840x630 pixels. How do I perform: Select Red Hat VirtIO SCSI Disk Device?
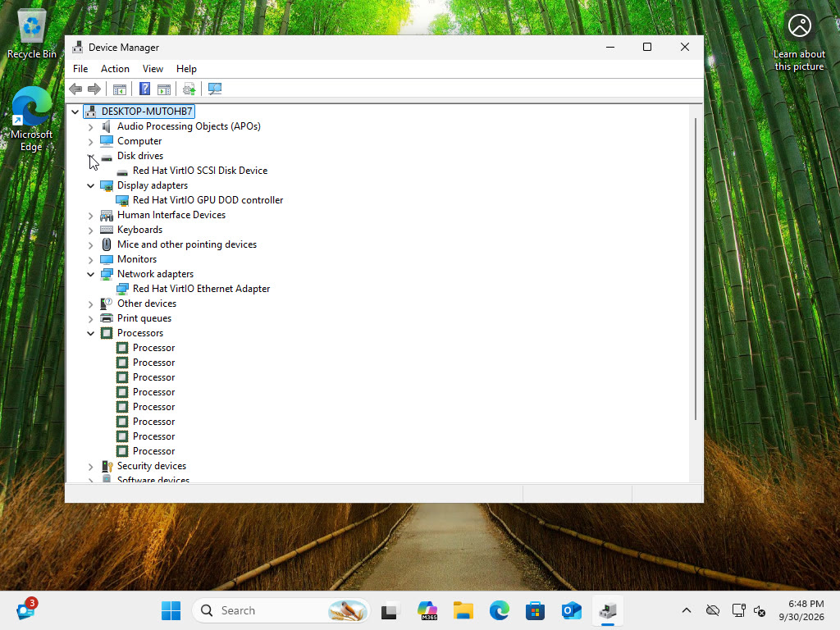[x=200, y=171]
